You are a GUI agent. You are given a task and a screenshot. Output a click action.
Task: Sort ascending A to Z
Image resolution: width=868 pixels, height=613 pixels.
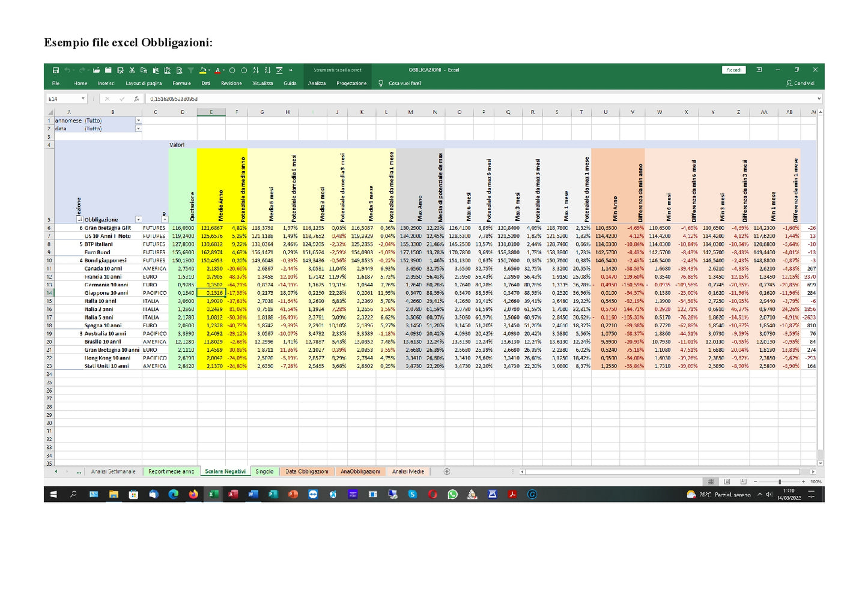(256, 70)
